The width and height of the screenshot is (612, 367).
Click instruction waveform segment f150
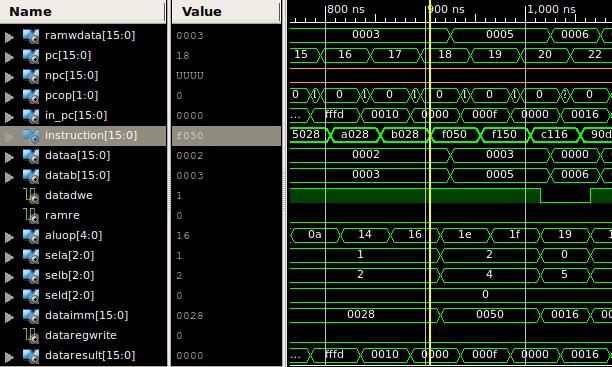504,134
